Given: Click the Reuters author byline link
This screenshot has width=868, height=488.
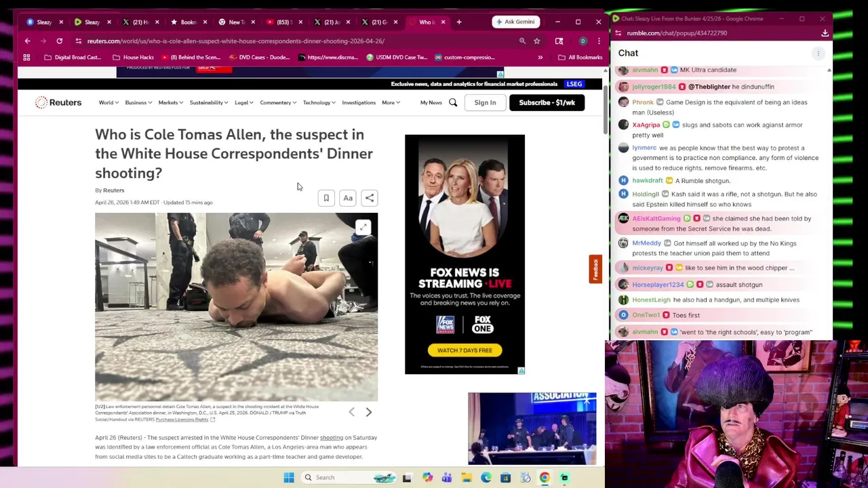Looking at the screenshot, I should tap(113, 190).
